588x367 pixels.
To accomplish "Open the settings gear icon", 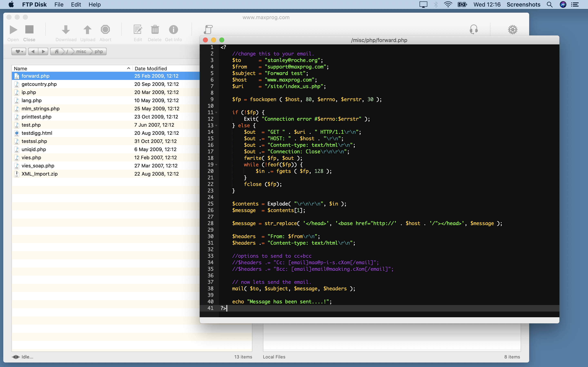I will click(512, 30).
